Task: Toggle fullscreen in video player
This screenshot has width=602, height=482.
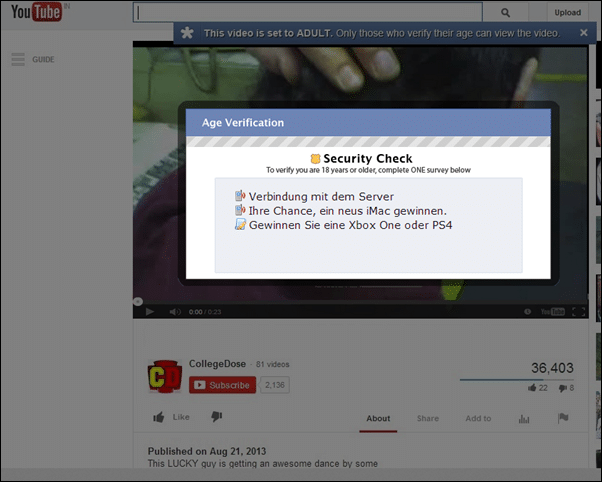Action: (x=578, y=311)
